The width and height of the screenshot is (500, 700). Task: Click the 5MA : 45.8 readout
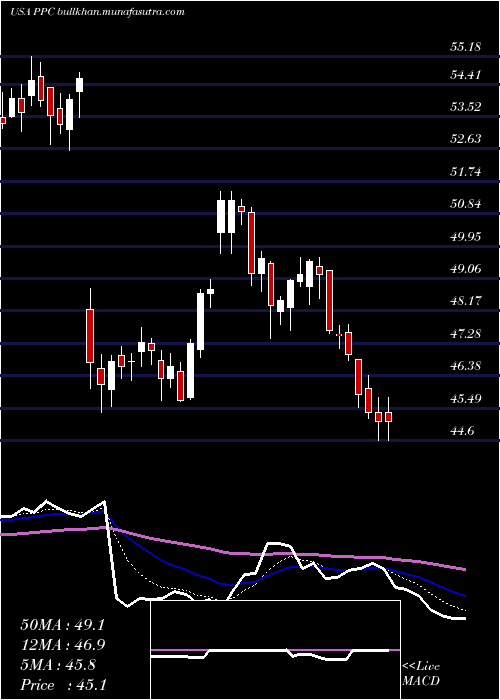pyautogui.click(x=58, y=665)
